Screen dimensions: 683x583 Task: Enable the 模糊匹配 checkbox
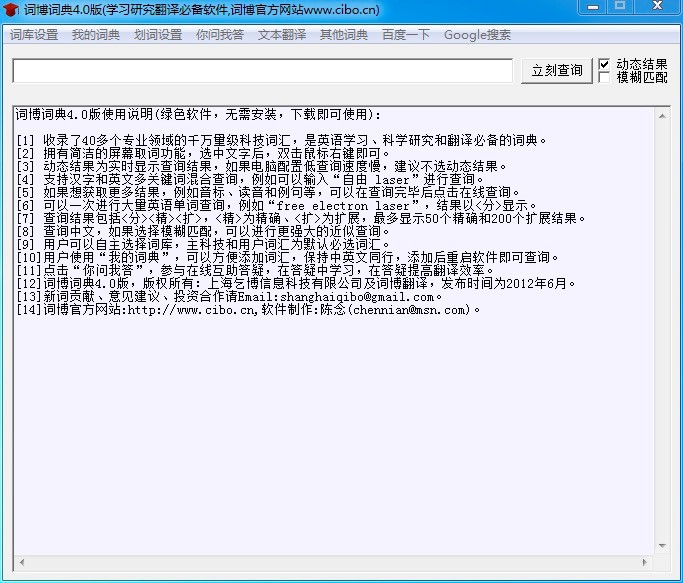point(604,77)
